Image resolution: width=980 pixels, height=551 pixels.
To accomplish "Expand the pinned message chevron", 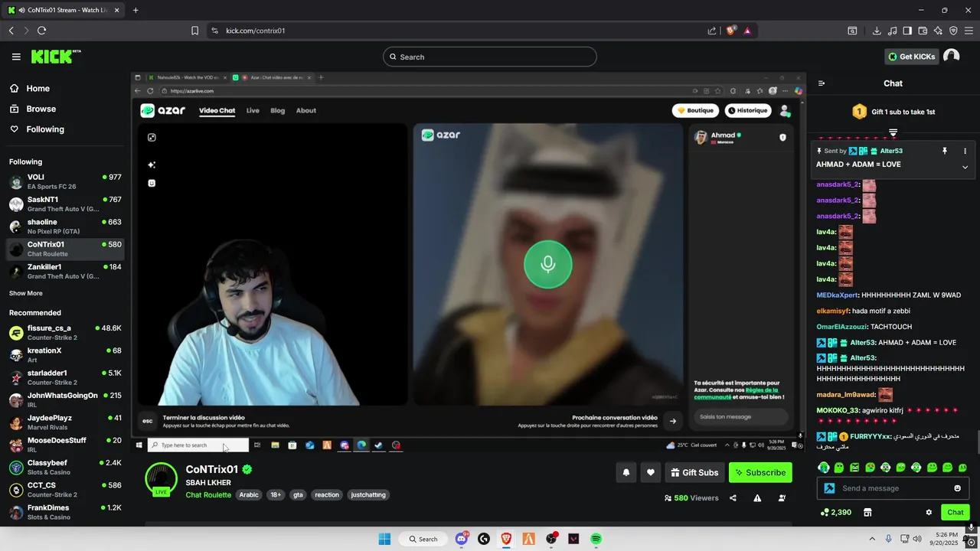I will 965,167.
